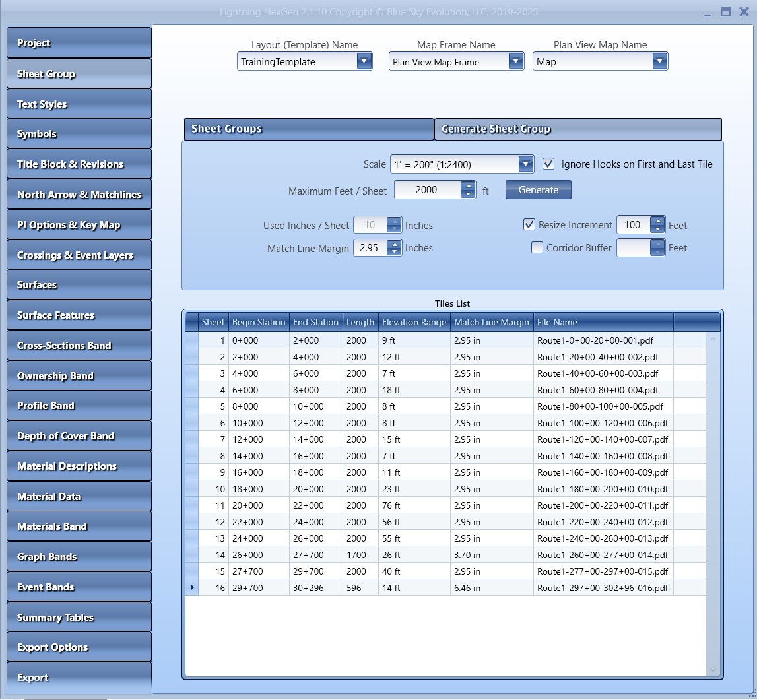Screen dimensions: 757x700
Task: Toggle Ignore Hooks on First and Last Tile
Action: click(x=548, y=164)
